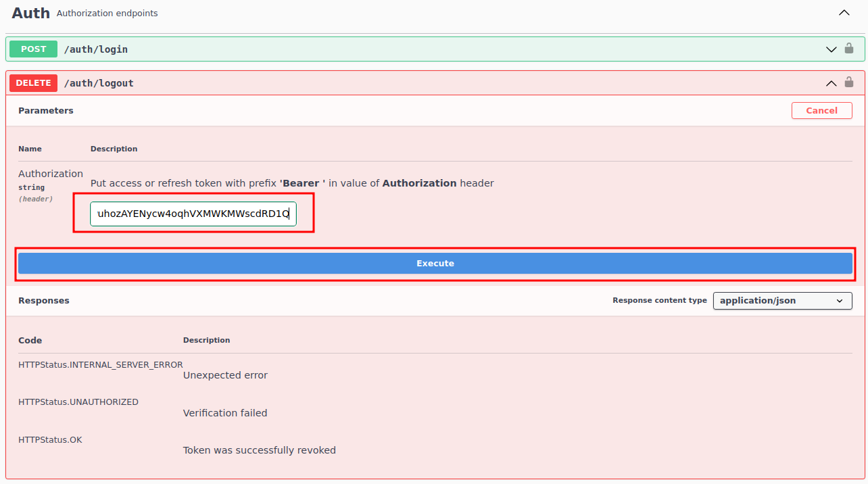This screenshot has width=868, height=484.
Task: Select the Parameters section heading
Action: 46,111
